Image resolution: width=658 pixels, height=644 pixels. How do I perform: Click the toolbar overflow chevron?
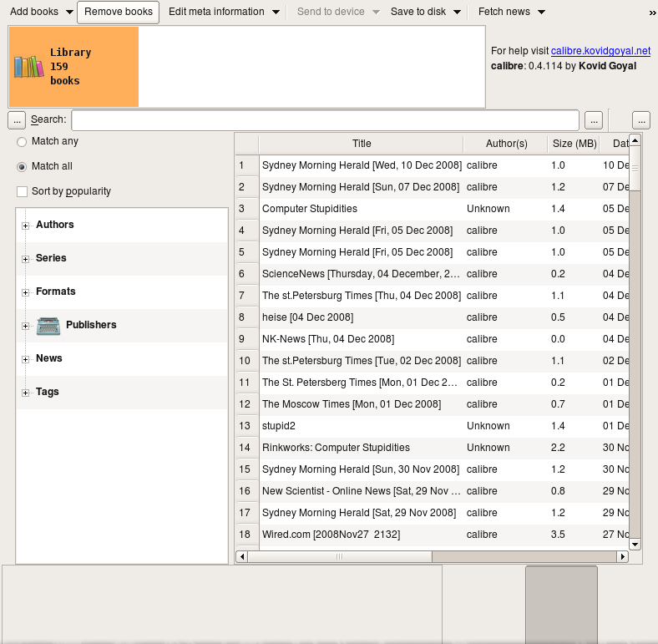(652, 13)
